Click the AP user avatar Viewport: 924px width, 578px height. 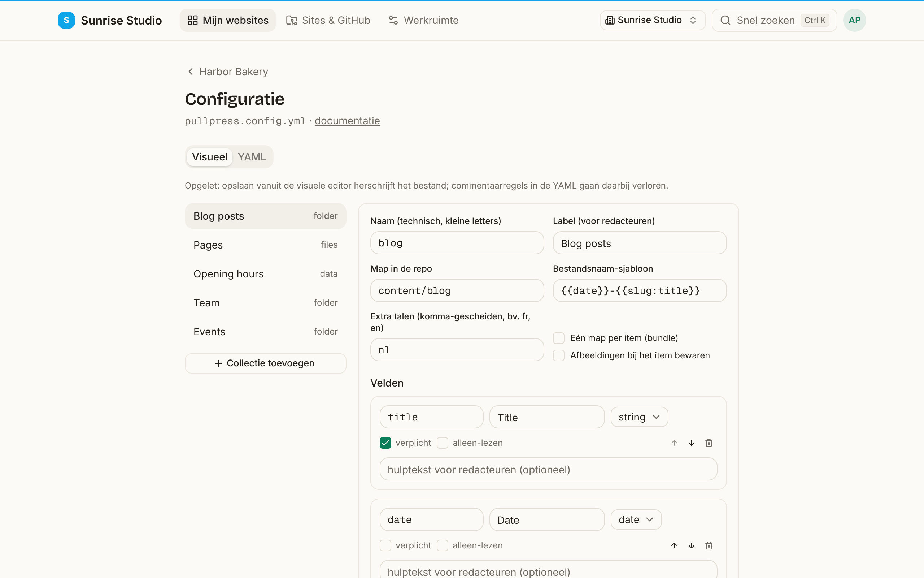tap(854, 20)
